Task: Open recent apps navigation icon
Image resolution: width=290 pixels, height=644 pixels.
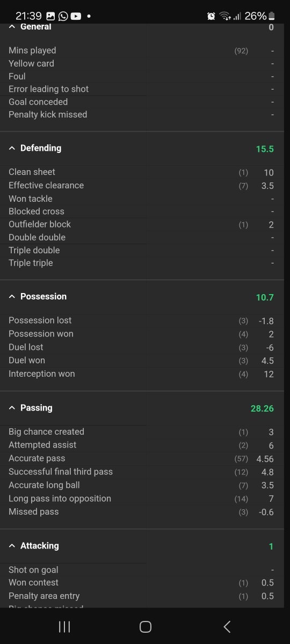Action: [x=64, y=626]
